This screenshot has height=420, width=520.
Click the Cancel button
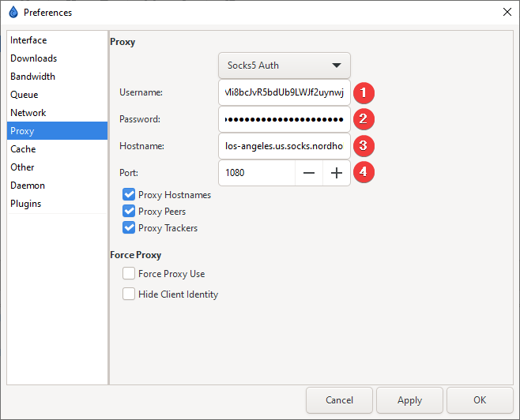[339, 400]
